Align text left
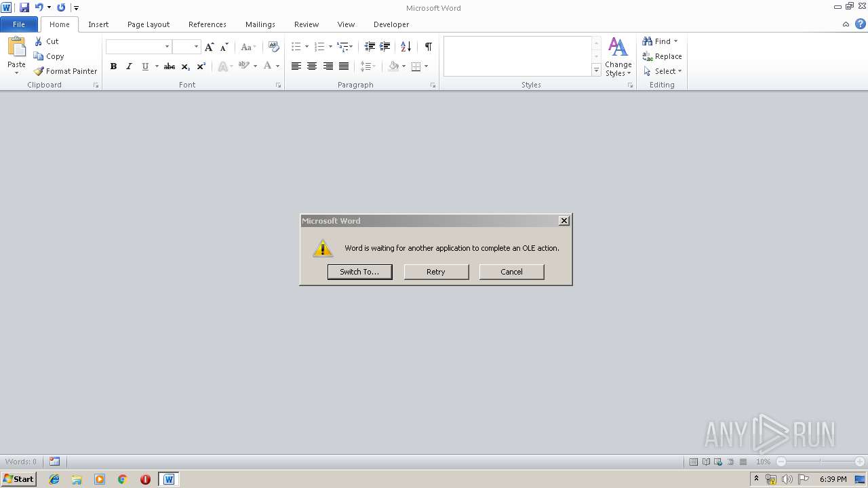The image size is (868, 488). point(296,66)
